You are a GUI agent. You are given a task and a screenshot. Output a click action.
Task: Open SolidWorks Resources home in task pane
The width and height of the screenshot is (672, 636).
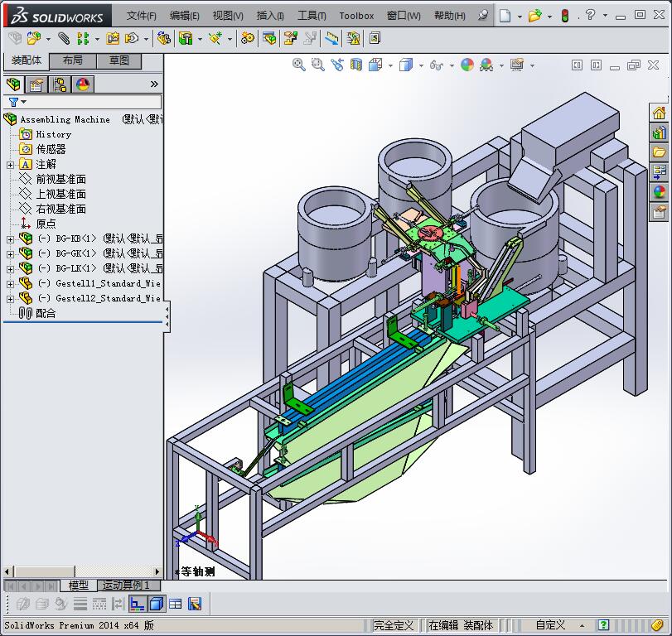coord(659,113)
